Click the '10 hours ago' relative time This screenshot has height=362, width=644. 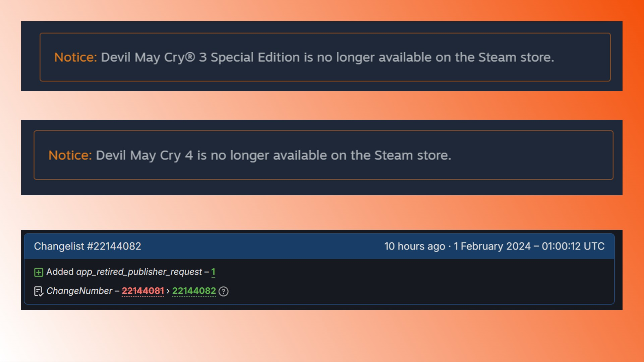[x=415, y=246]
